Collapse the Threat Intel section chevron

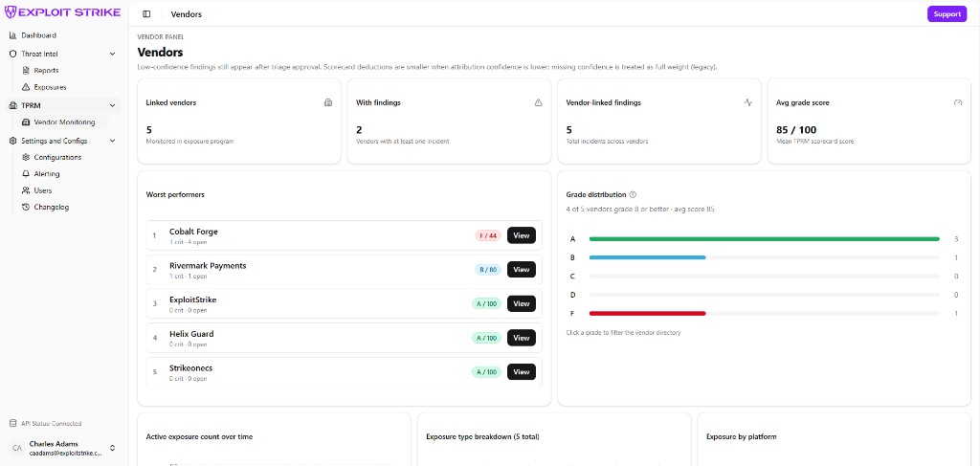point(113,54)
